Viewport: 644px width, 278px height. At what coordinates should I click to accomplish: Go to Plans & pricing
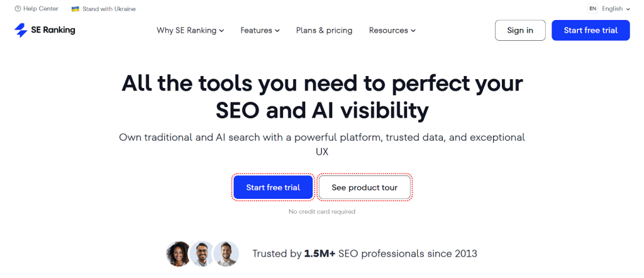pos(324,30)
